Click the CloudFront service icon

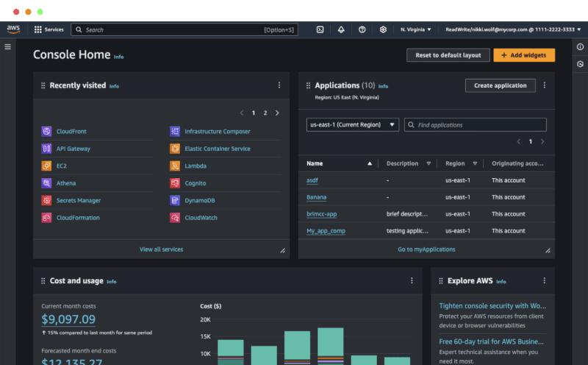click(x=46, y=132)
